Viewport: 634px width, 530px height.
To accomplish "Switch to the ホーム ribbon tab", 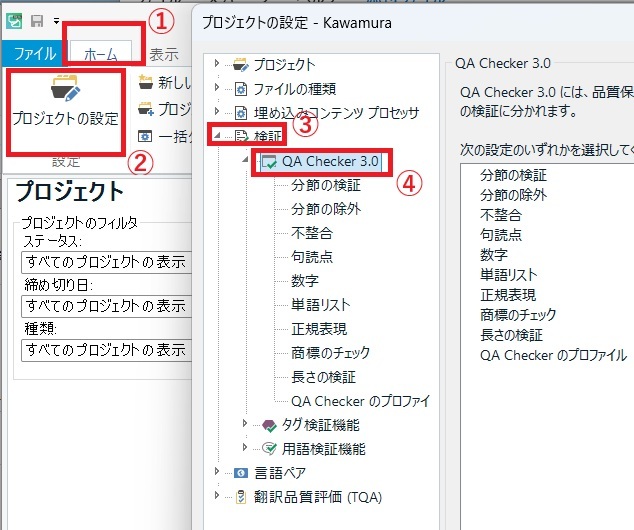I will [x=101, y=53].
